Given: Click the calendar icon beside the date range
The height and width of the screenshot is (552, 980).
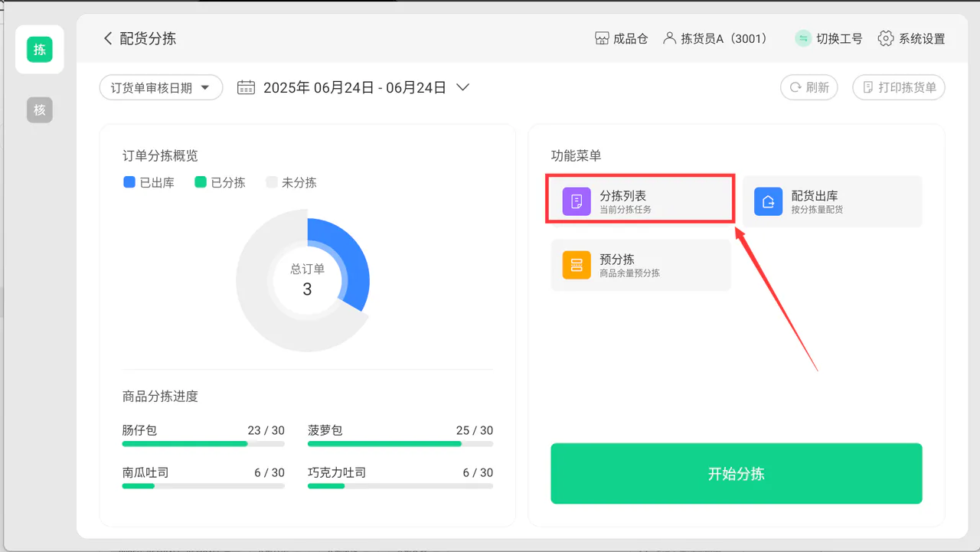Looking at the screenshot, I should (246, 87).
